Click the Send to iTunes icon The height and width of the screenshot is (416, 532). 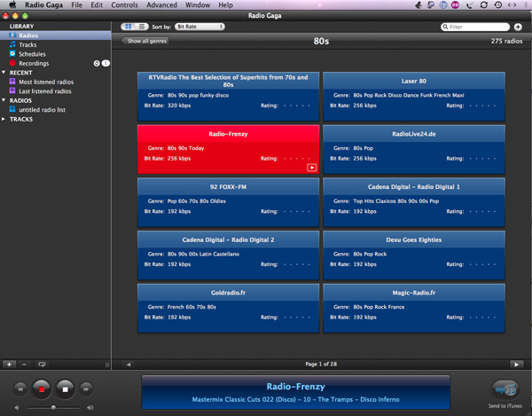click(505, 389)
